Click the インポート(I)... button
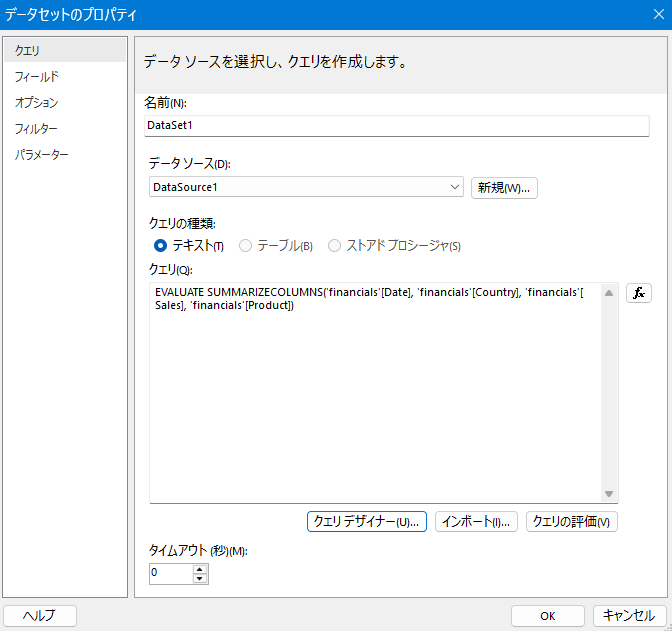 (x=476, y=521)
